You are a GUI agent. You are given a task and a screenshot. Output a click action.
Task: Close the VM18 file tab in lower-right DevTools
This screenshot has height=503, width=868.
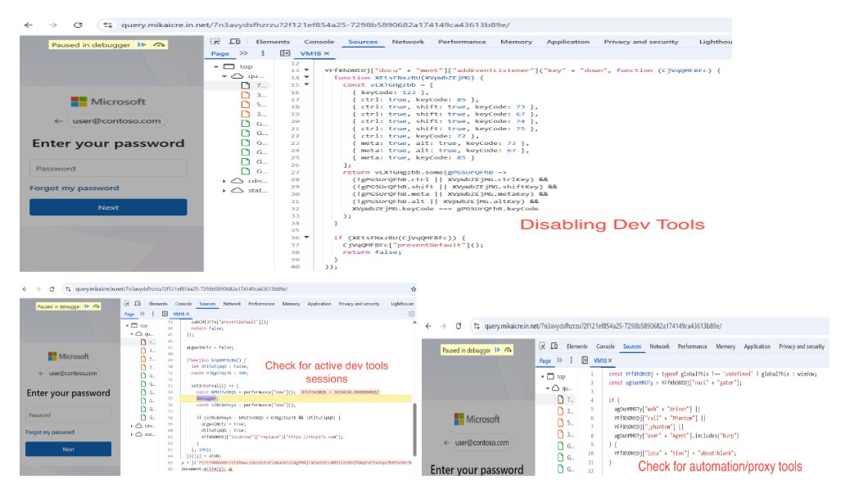tap(610, 360)
